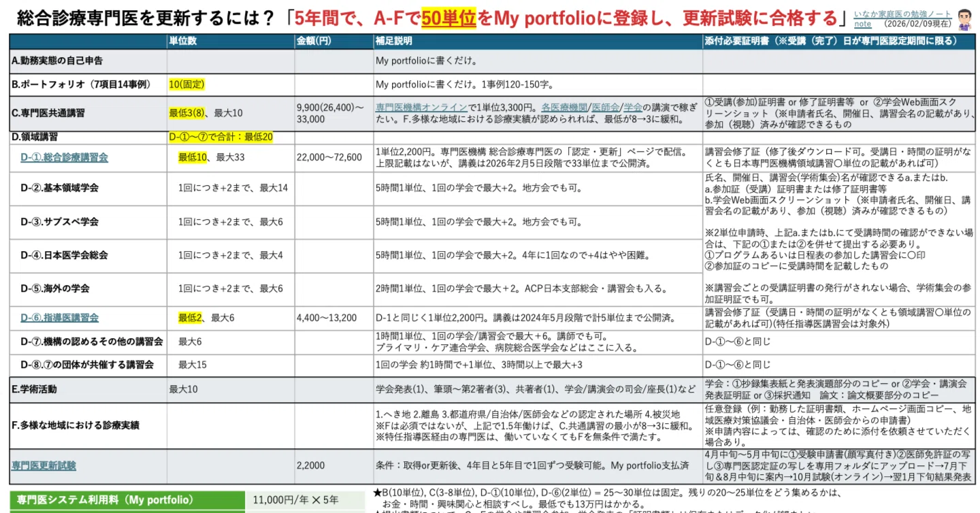Select the D-⑦.機構の認めるその他の講習会 row label
The height and width of the screenshot is (513, 980).
pos(91,342)
